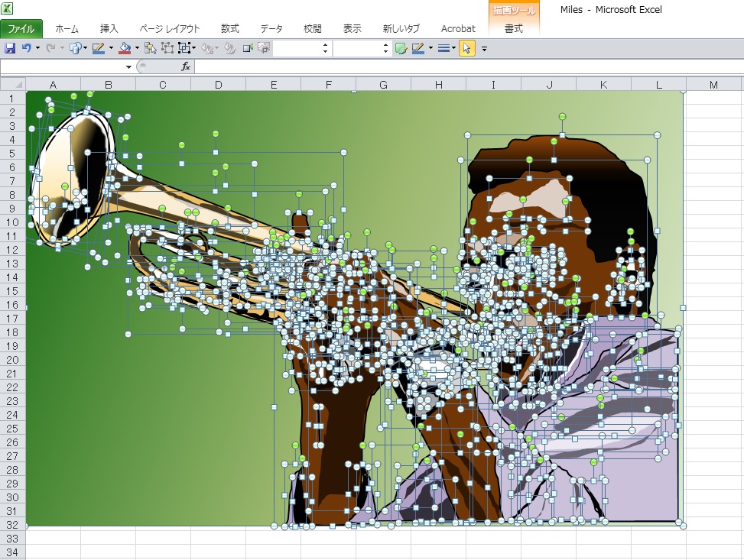This screenshot has height=560, width=744.
Task: Open the ページ レイアウト tab
Action: [170, 29]
